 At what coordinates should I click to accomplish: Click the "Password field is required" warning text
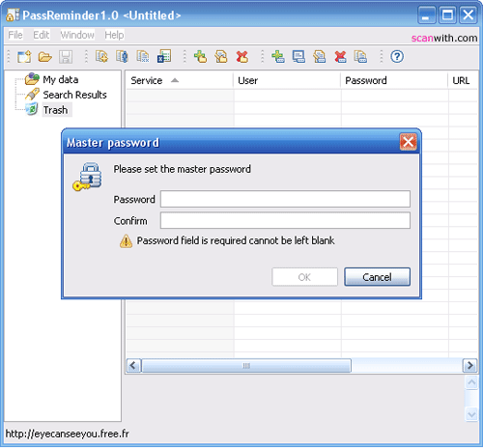(x=236, y=240)
